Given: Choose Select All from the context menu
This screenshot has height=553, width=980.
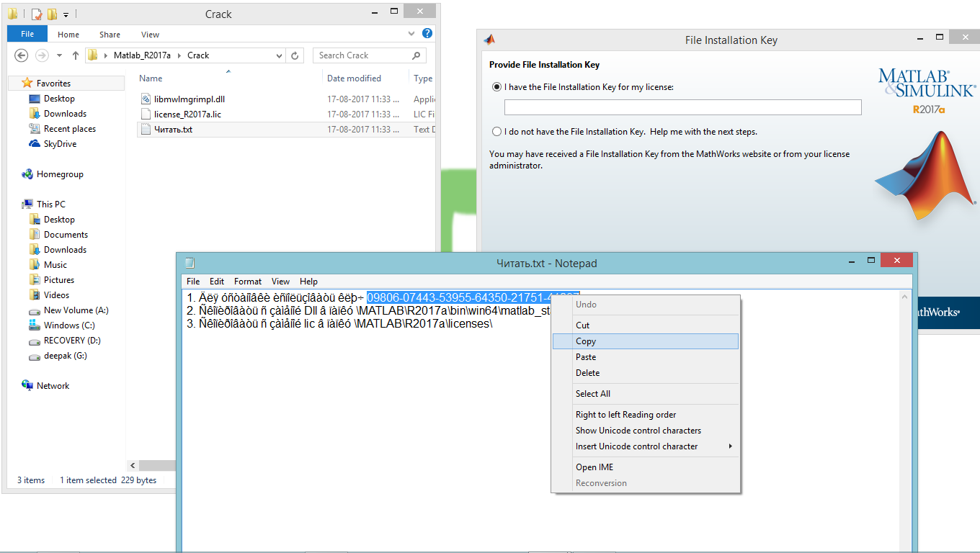Looking at the screenshot, I should pos(646,394).
